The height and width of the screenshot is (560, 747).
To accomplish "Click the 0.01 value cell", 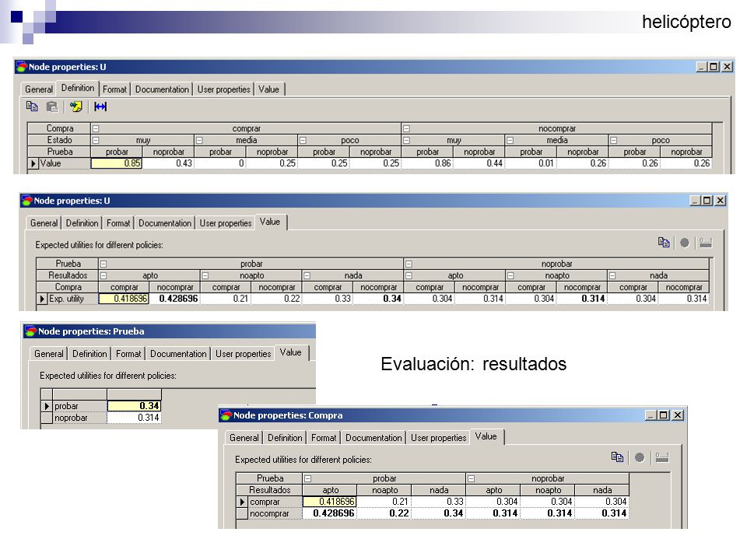I will (531, 163).
